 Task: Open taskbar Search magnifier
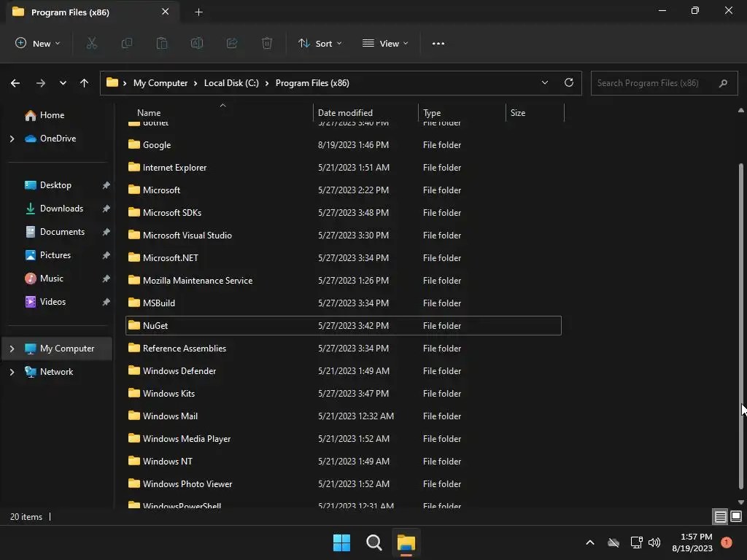(x=374, y=542)
